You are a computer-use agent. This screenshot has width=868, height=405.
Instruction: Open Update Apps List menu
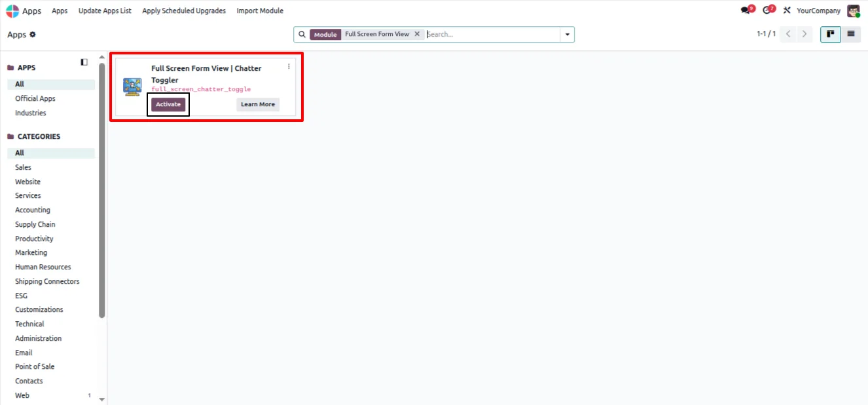(105, 11)
